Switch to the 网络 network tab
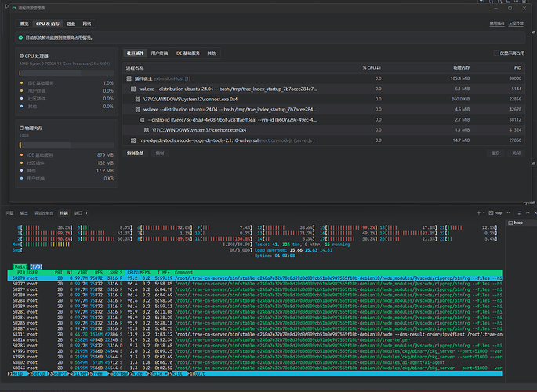This screenshot has height=392, width=537. [87, 24]
